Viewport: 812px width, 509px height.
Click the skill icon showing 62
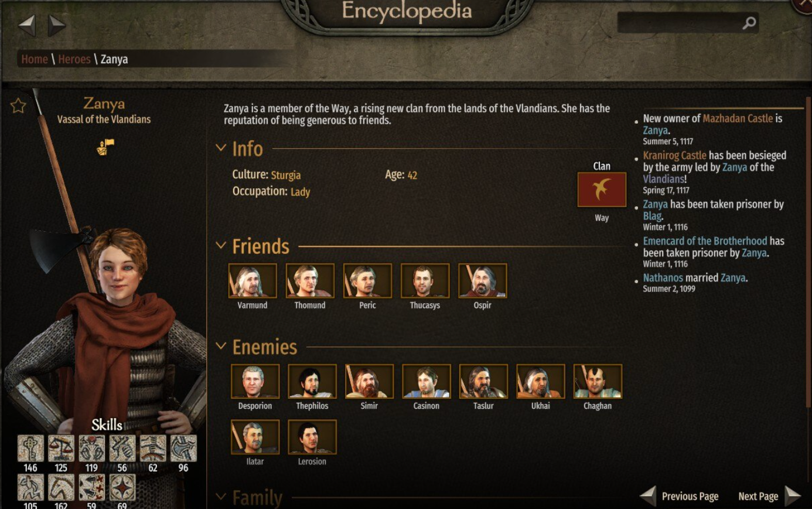tap(153, 449)
